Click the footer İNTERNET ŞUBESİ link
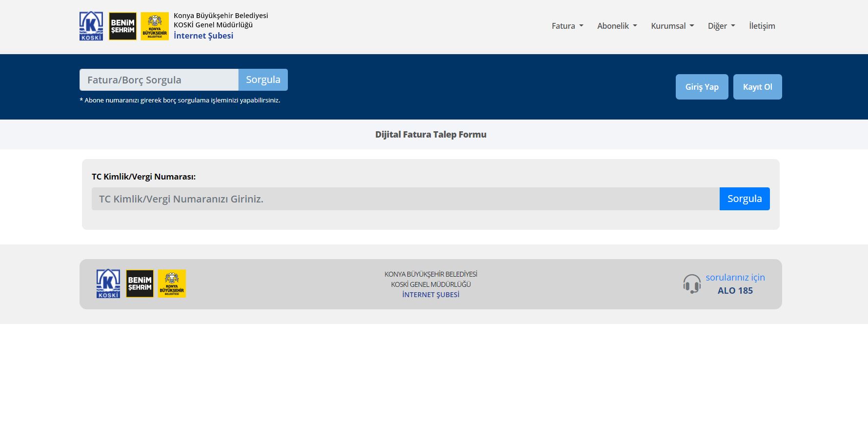Screen dimensions: 868x443 click(430, 295)
